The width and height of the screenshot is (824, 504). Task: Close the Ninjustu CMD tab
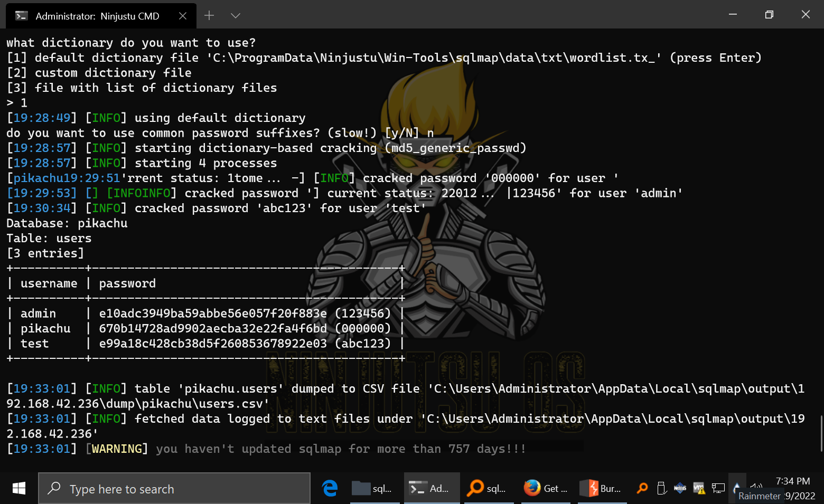(183, 16)
